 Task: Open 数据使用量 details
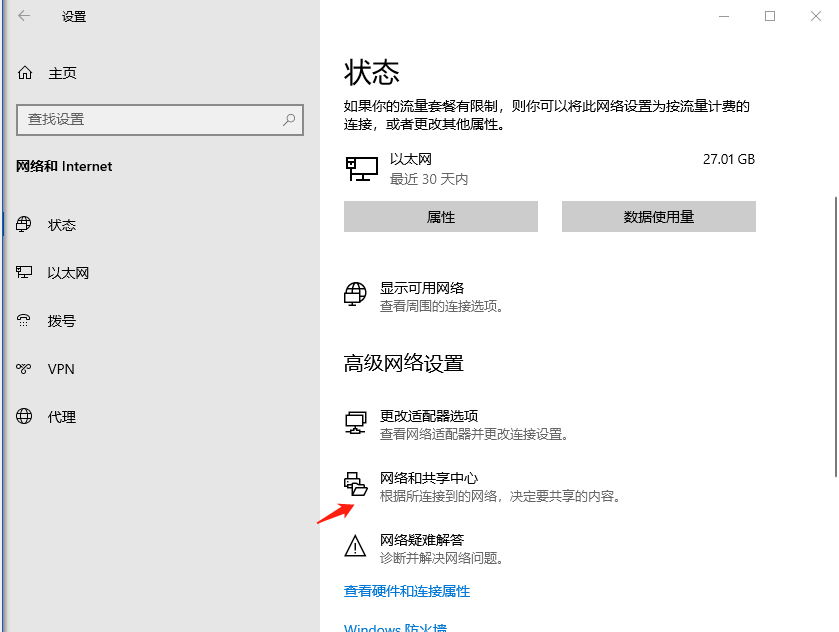pyautogui.click(x=658, y=216)
